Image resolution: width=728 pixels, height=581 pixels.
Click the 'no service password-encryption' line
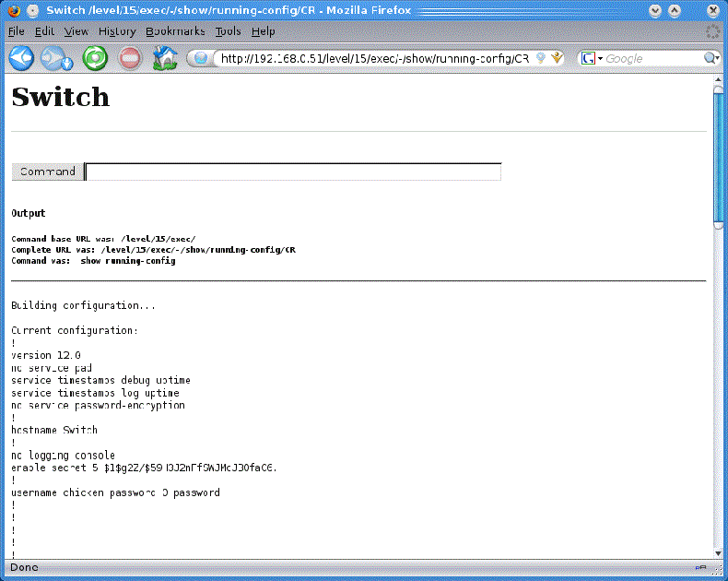click(98, 405)
